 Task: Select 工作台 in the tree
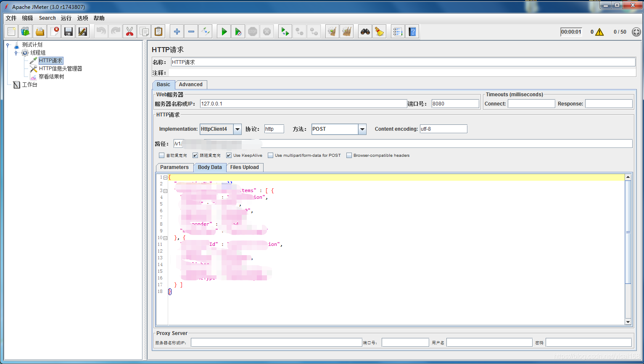pyautogui.click(x=29, y=84)
